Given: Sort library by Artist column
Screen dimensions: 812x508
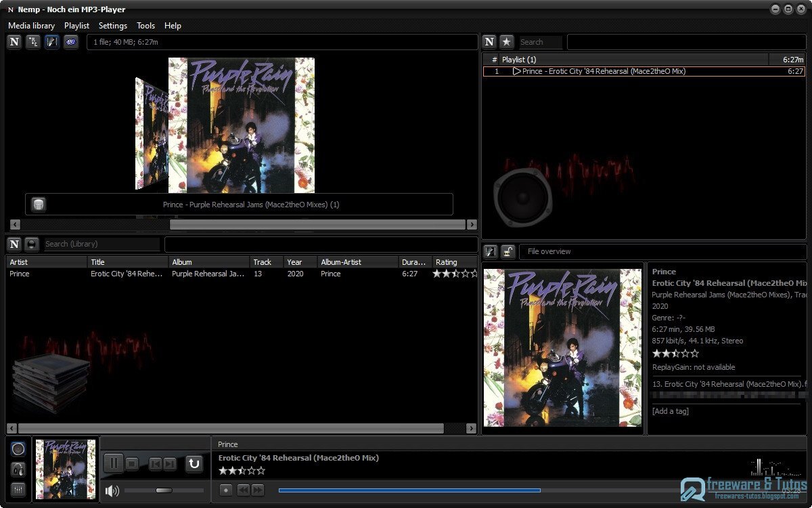Looking at the screenshot, I should pos(47,262).
